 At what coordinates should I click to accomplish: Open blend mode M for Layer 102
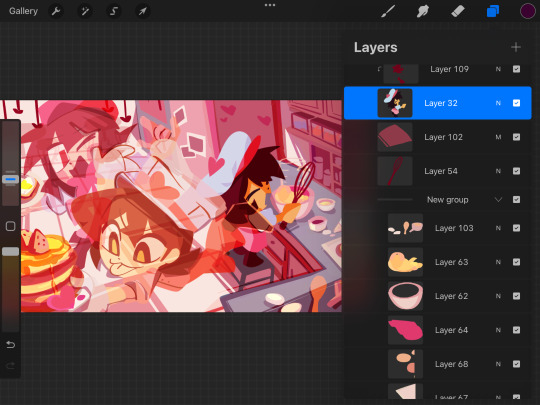[x=498, y=137]
